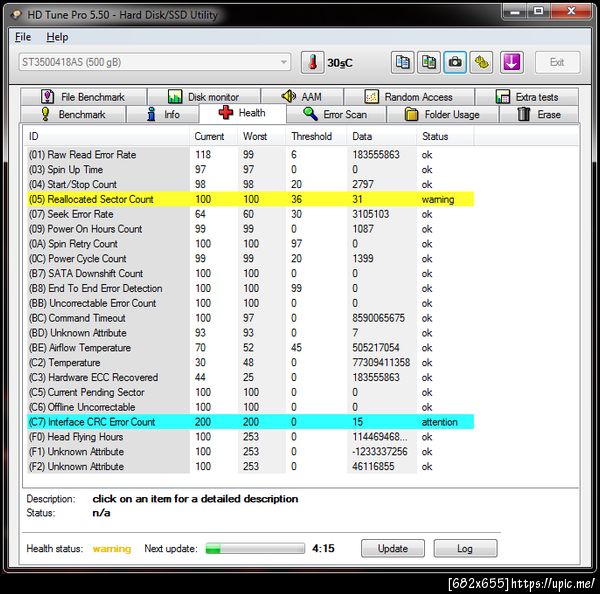The width and height of the screenshot is (600, 594).
Task: Select the Head Flying Hours row
Action: click(250, 437)
